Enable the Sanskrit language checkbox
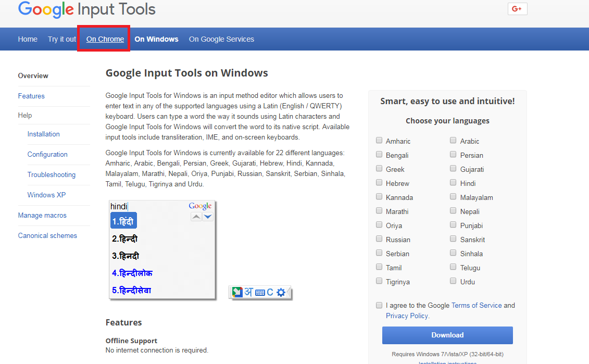 (x=453, y=239)
